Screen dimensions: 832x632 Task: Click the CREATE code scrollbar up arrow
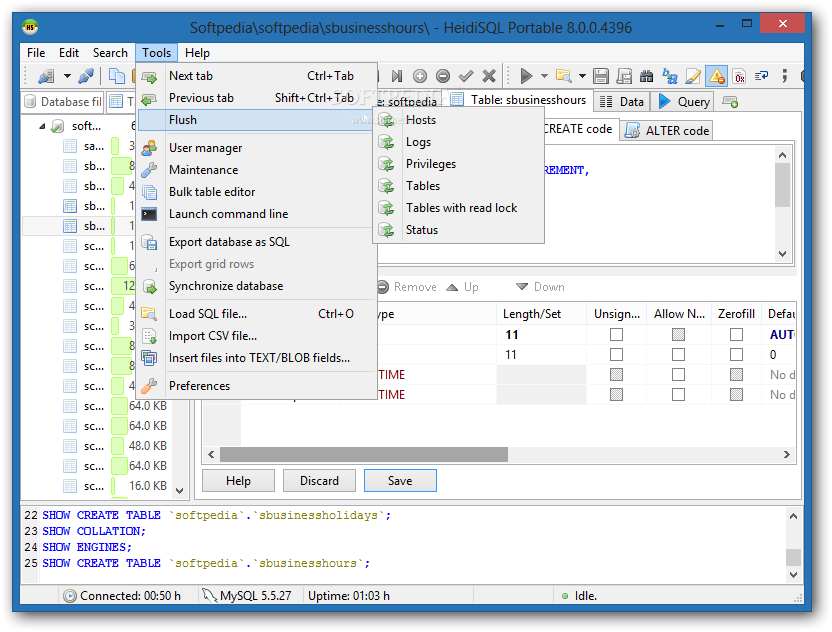coord(783,155)
